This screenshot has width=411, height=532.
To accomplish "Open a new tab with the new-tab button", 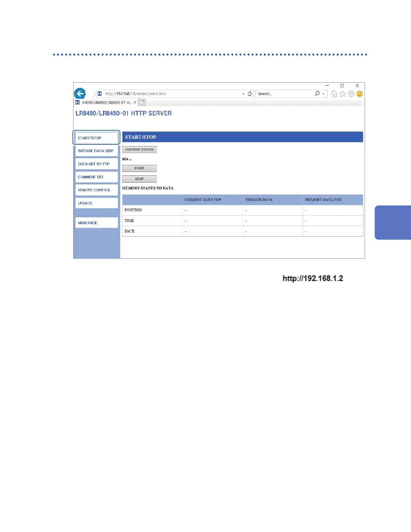I will coord(142,102).
